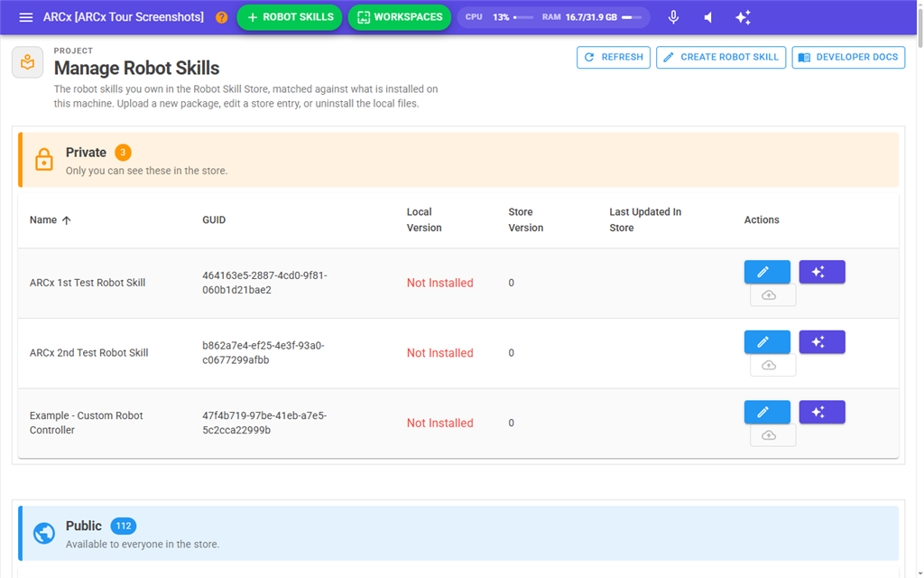924x578 pixels.
Task: Select ARCx 1st Test Robot Skill name
Action: coord(88,283)
